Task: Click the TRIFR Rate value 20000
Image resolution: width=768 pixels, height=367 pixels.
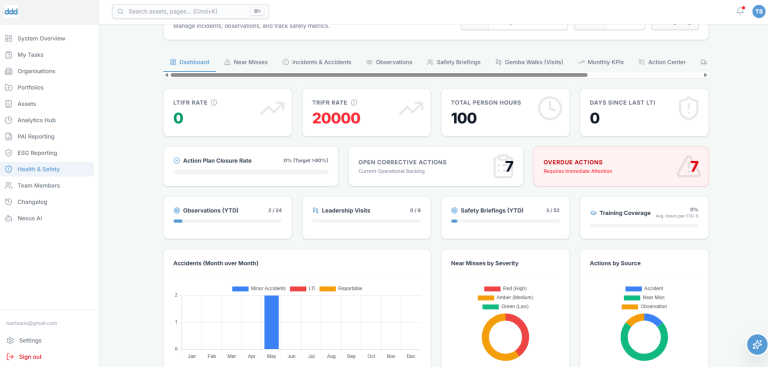Action: pos(336,118)
